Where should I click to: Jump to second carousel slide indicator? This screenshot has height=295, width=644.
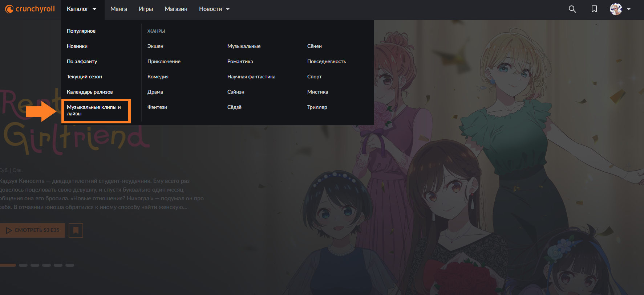[x=23, y=265]
